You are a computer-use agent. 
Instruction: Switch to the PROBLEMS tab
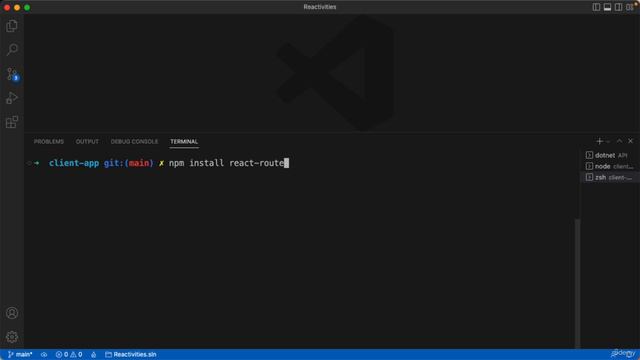(x=49, y=142)
